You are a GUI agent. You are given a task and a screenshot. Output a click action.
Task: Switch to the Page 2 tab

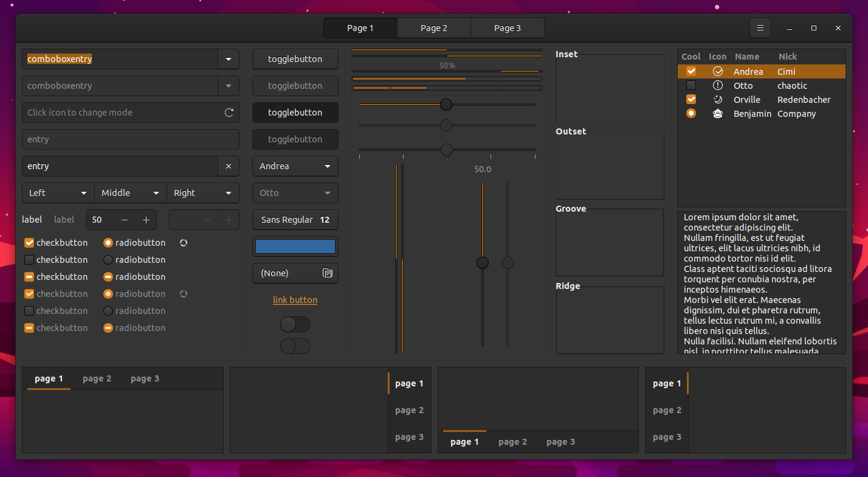433,27
